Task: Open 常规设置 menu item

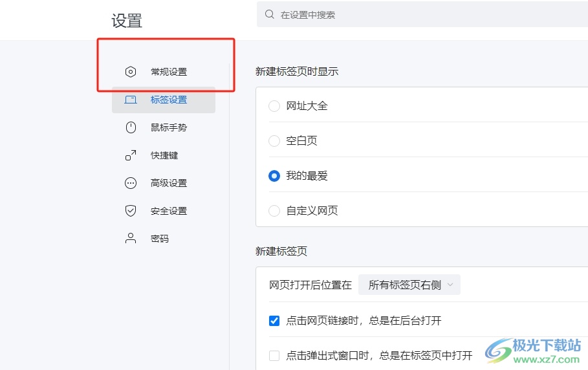Action: click(x=169, y=72)
